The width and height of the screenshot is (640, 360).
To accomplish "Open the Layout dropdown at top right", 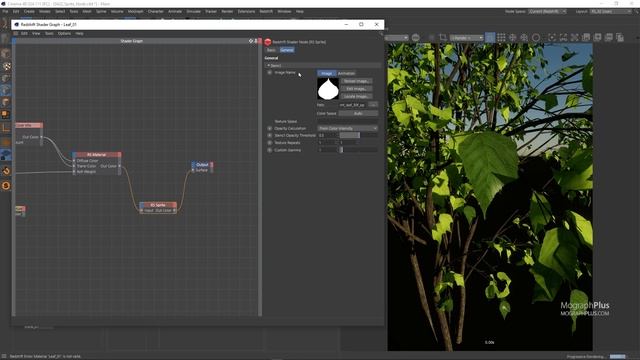I will coord(611,11).
